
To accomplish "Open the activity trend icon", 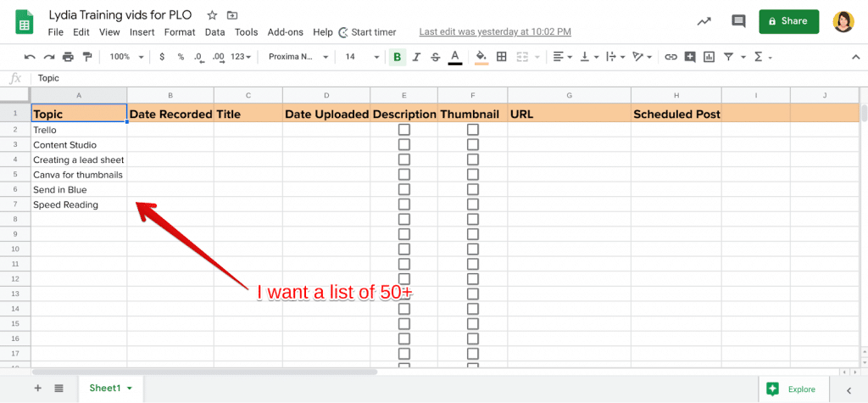I will pyautogui.click(x=704, y=21).
